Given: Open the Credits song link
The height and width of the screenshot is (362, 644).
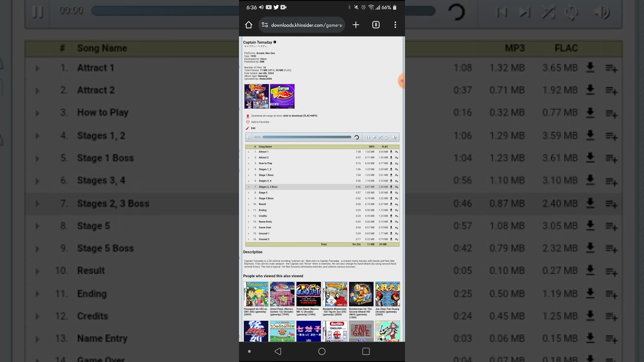Looking at the screenshot, I should 263,216.
